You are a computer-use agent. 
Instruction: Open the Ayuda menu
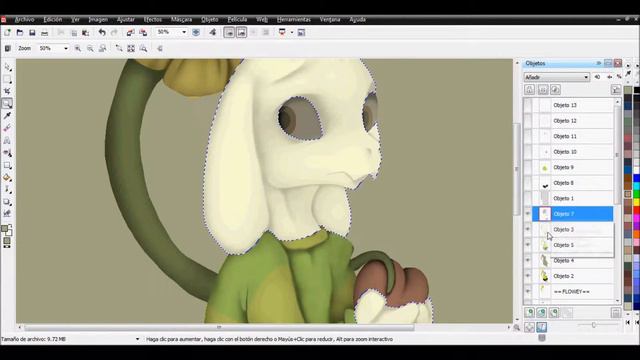click(358, 20)
